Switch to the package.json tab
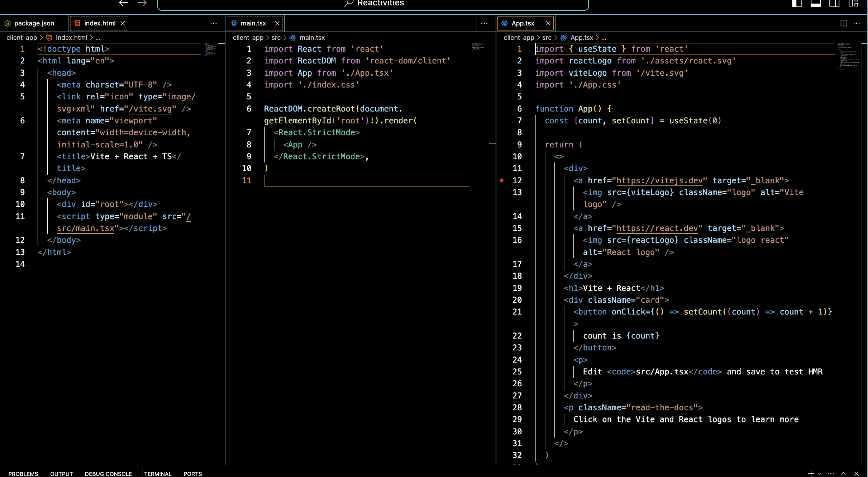 click(34, 23)
